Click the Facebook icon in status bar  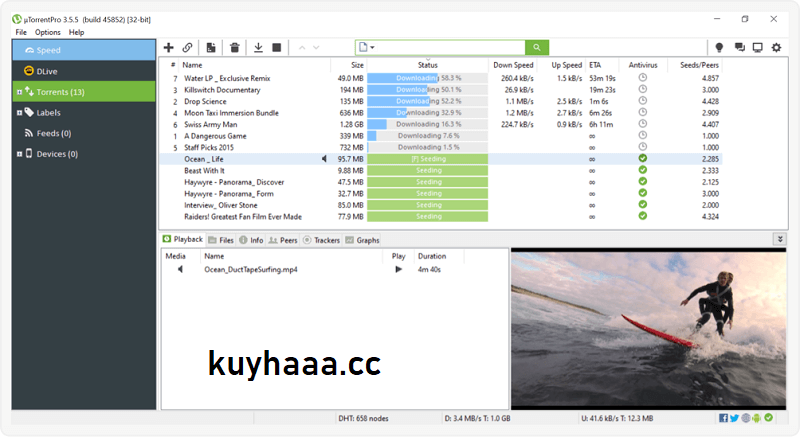(723, 418)
